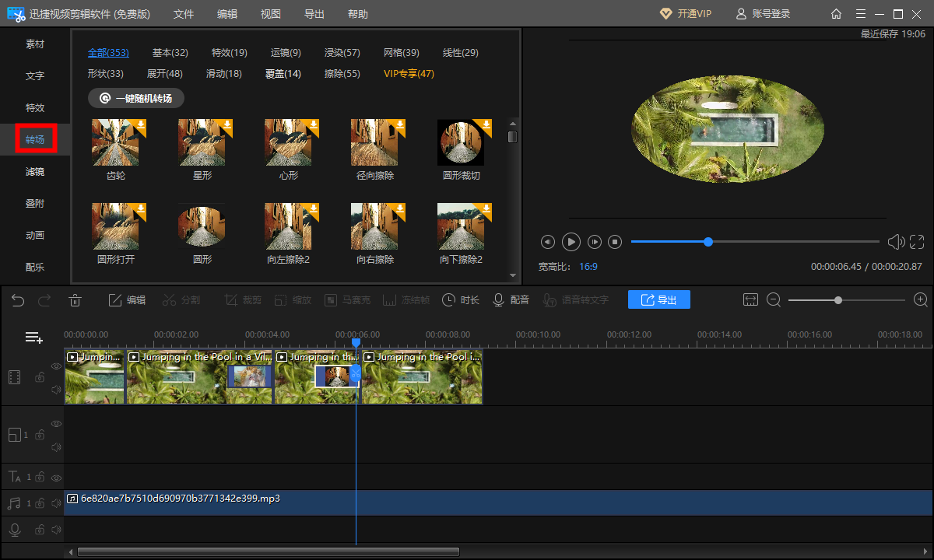Delete selected clip with trash icon
The image size is (934, 560).
pos(75,300)
